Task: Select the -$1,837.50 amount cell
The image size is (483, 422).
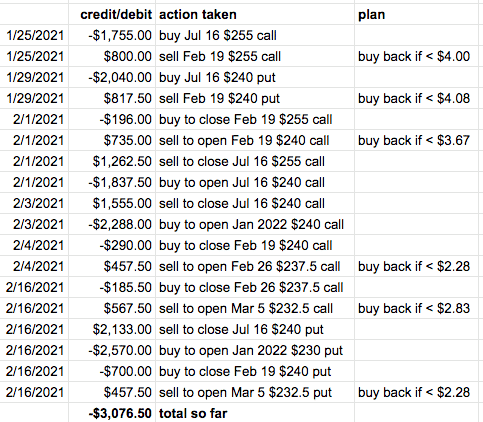Action: pos(112,182)
